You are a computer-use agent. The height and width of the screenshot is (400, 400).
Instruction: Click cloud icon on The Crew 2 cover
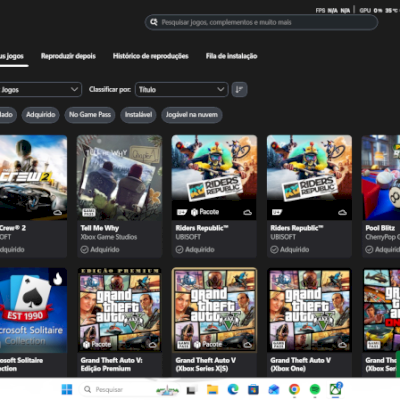coord(58,212)
